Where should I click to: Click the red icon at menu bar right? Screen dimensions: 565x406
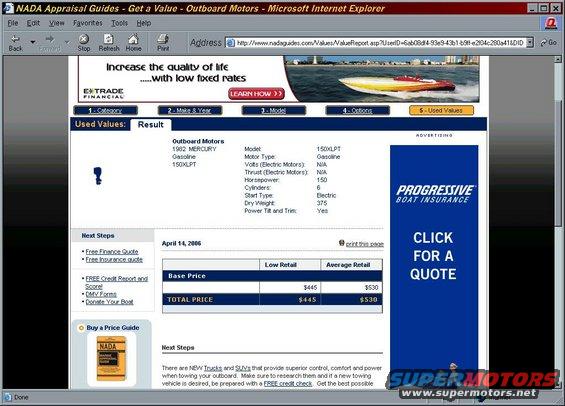point(551,23)
